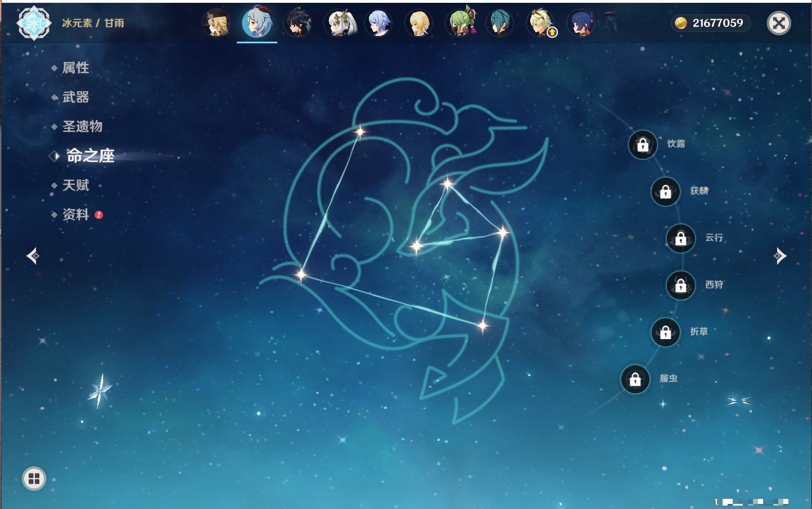Select the highlighted Ganyu portrait

click(257, 23)
